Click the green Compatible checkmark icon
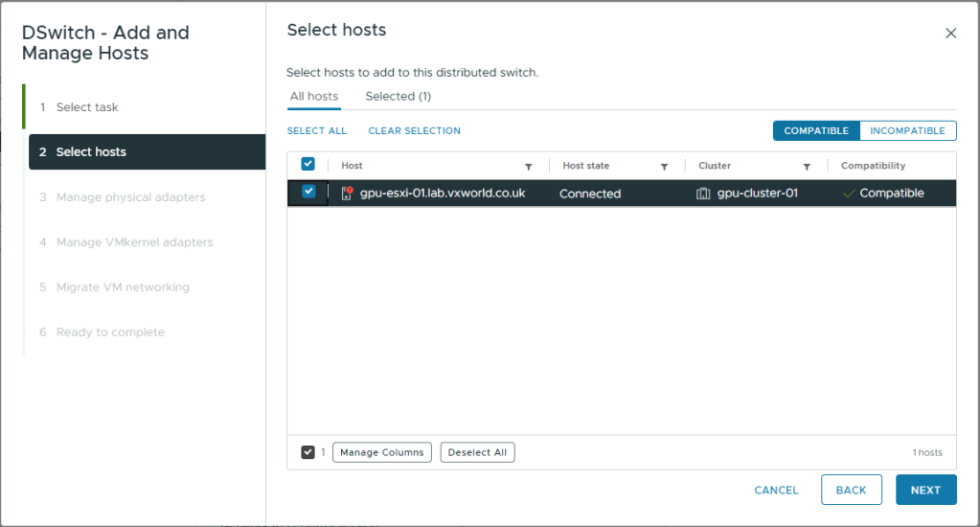The image size is (980, 527). point(848,194)
